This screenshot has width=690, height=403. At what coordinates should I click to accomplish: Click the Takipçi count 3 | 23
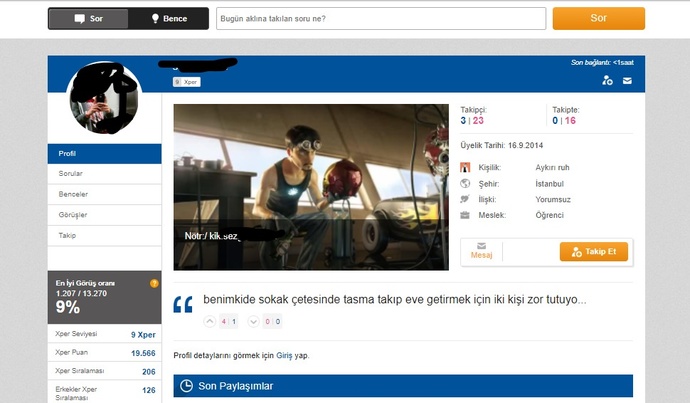[x=472, y=121]
